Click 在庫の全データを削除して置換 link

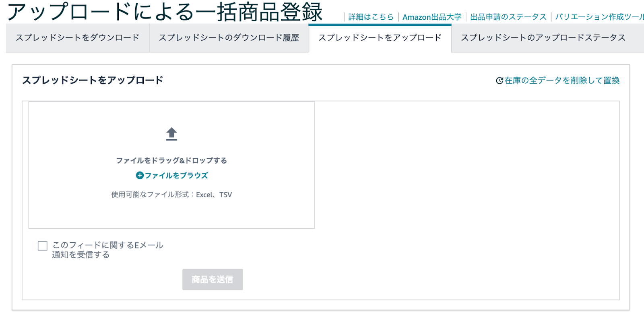pyautogui.click(x=562, y=80)
